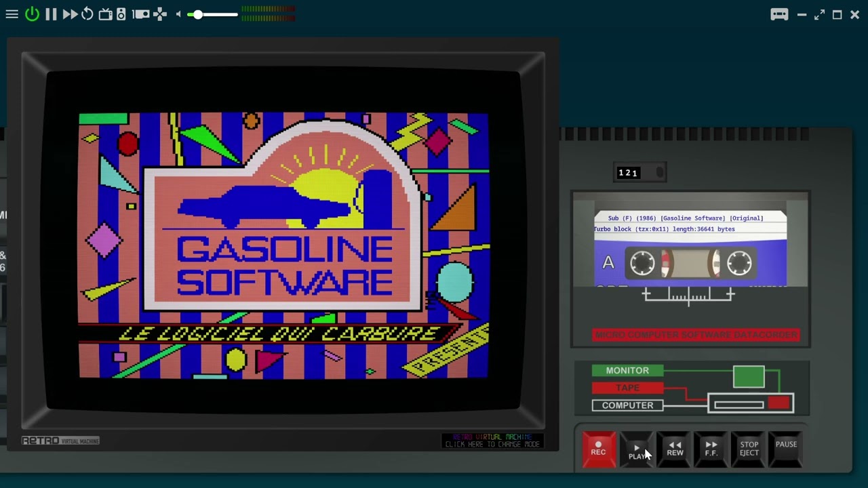Select the TAPE label on datacorder

point(627,388)
